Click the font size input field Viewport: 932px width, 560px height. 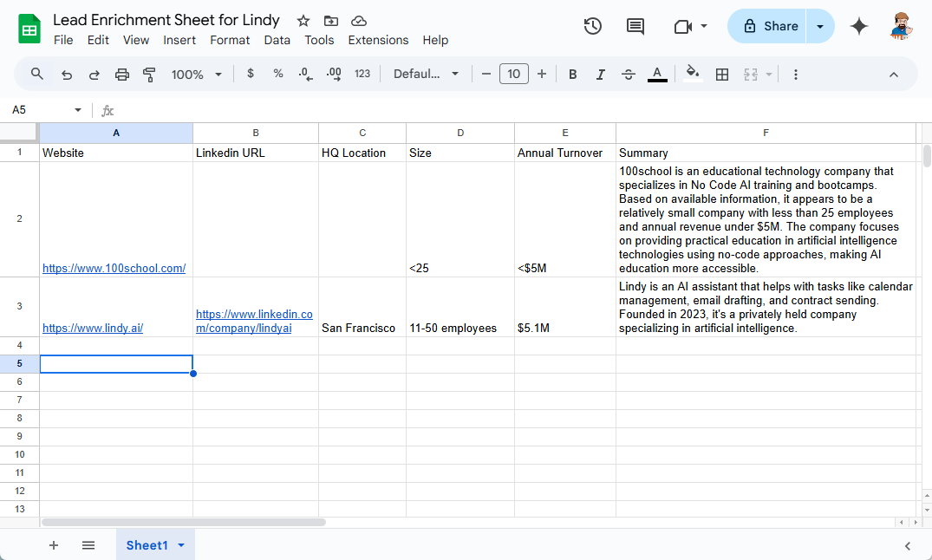[514, 75]
